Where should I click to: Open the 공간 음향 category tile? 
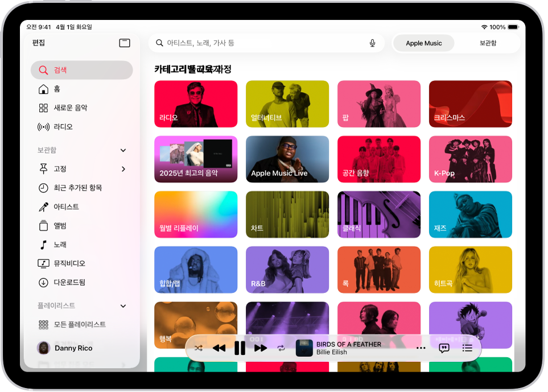point(379,159)
